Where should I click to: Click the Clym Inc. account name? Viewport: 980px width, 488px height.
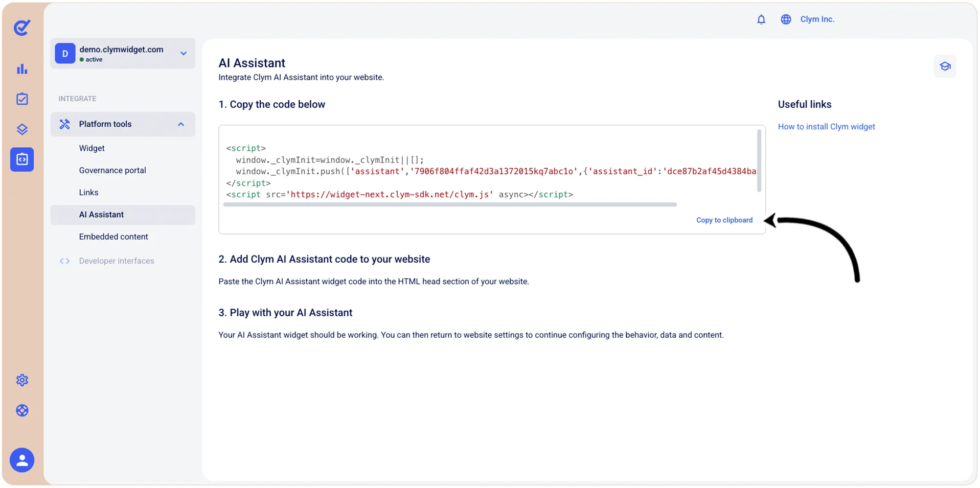click(817, 19)
